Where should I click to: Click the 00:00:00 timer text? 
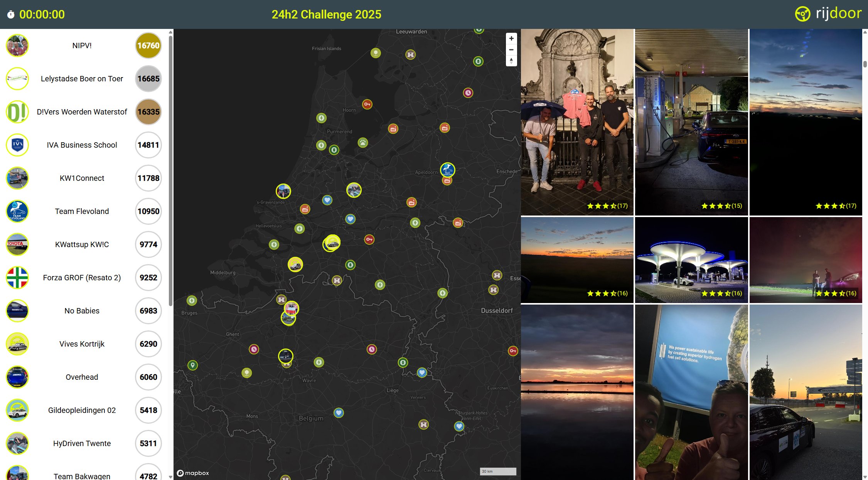click(42, 14)
